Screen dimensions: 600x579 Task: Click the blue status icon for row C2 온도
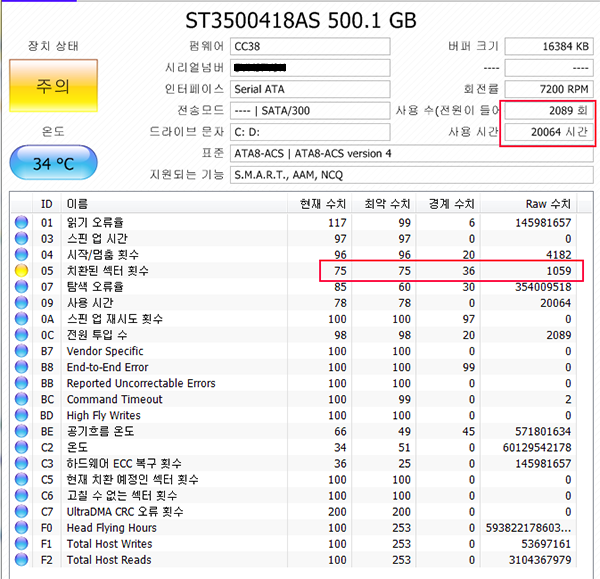tap(21, 447)
